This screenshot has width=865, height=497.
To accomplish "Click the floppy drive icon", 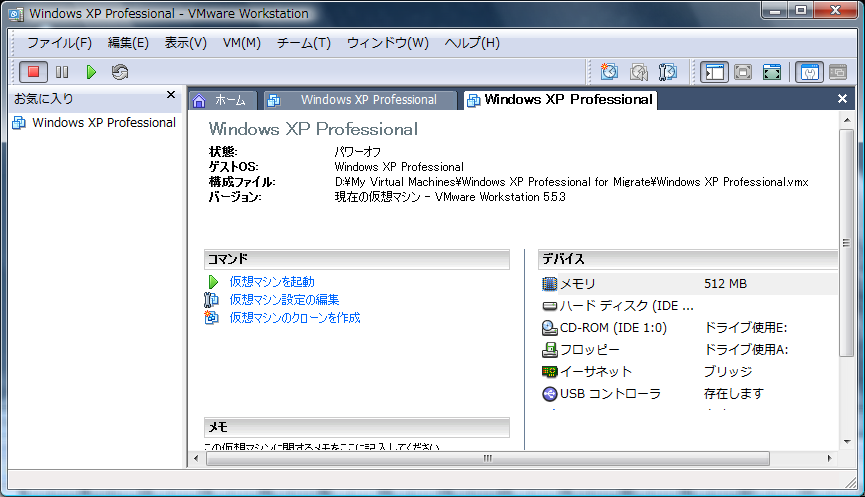I will pyautogui.click(x=549, y=350).
